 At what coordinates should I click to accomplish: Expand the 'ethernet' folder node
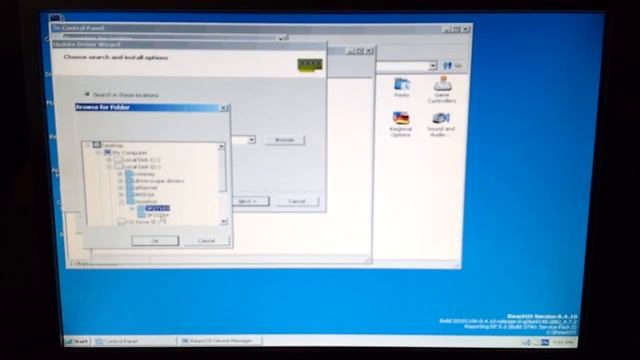pyautogui.click(x=120, y=188)
